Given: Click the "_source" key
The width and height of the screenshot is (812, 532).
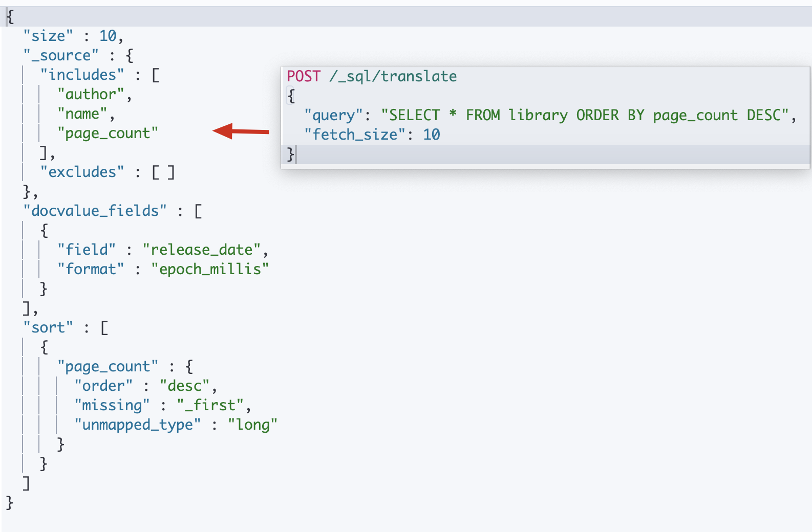Looking at the screenshot, I should pos(61,55).
